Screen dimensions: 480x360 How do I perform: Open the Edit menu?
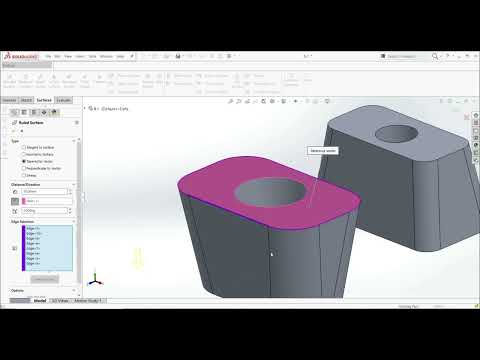pos(57,56)
